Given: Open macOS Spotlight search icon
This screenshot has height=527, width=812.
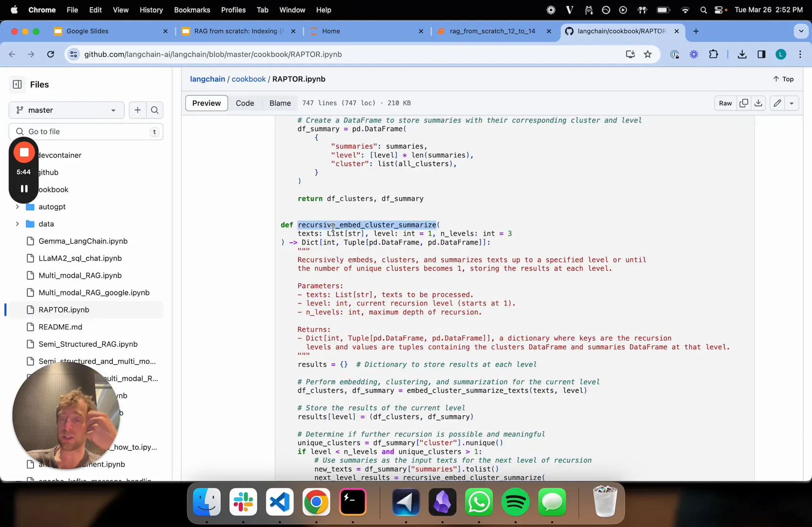Looking at the screenshot, I should pyautogui.click(x=703, y=10).
